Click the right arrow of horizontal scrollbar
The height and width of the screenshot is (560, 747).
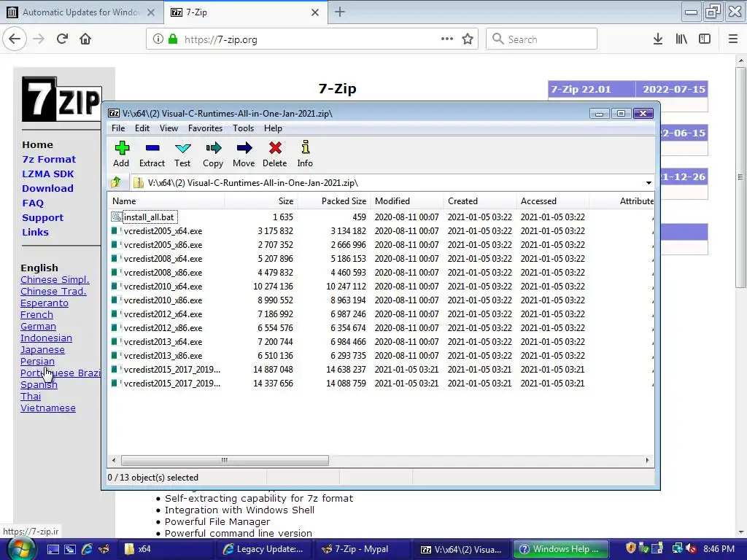pyautogui.click(x=647, y=460)
